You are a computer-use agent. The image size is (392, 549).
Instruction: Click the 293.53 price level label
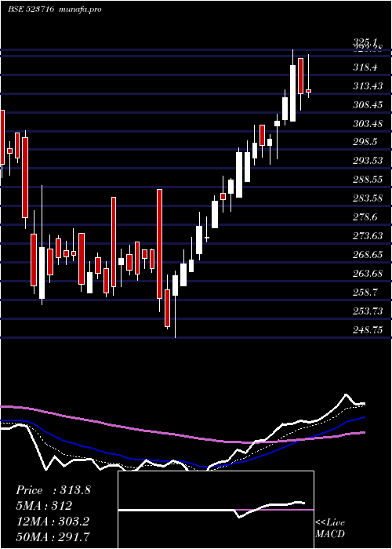(x=368, y=161)
